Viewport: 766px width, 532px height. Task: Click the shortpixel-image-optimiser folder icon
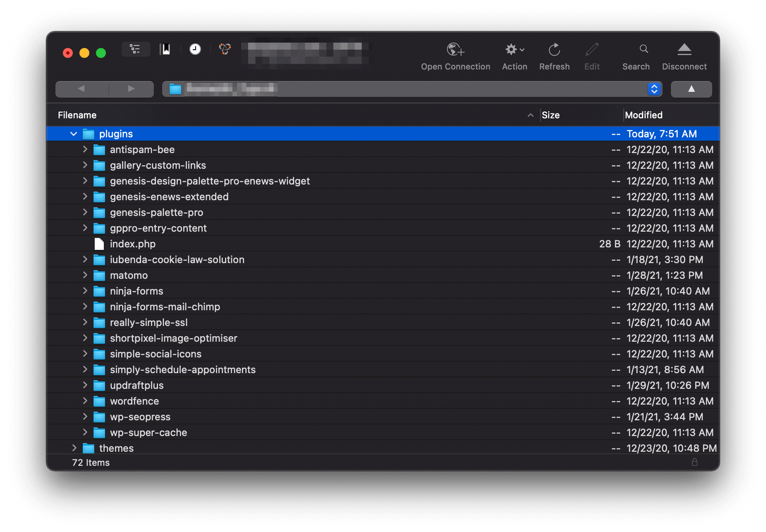coord(99,338)
